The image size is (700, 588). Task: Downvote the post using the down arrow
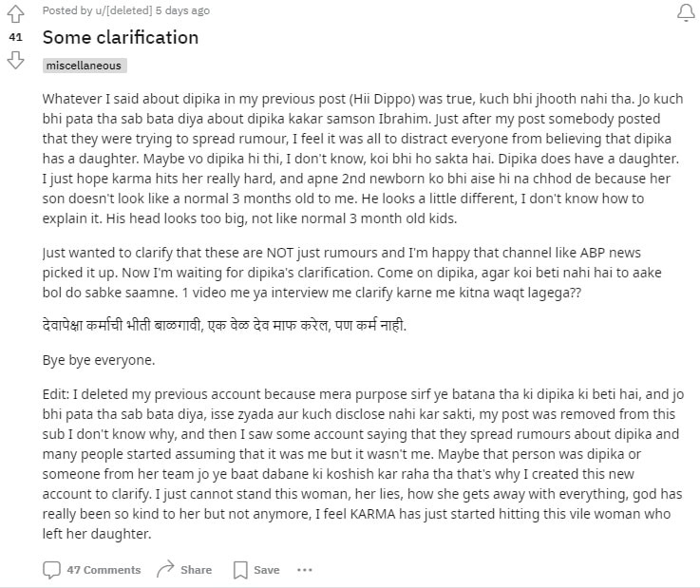click(15, 60)
